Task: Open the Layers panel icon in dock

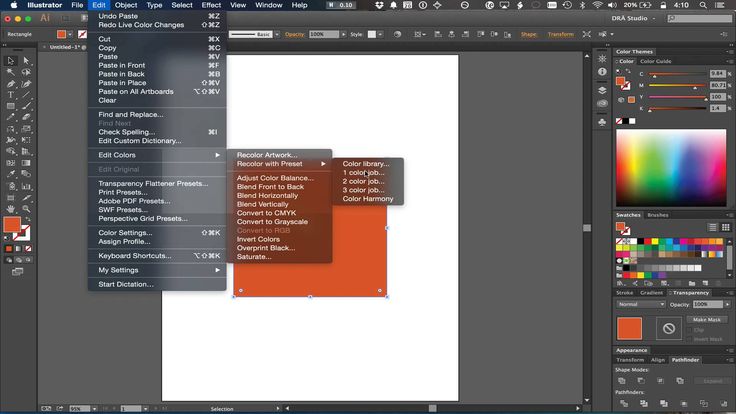Action: [602, 90]
